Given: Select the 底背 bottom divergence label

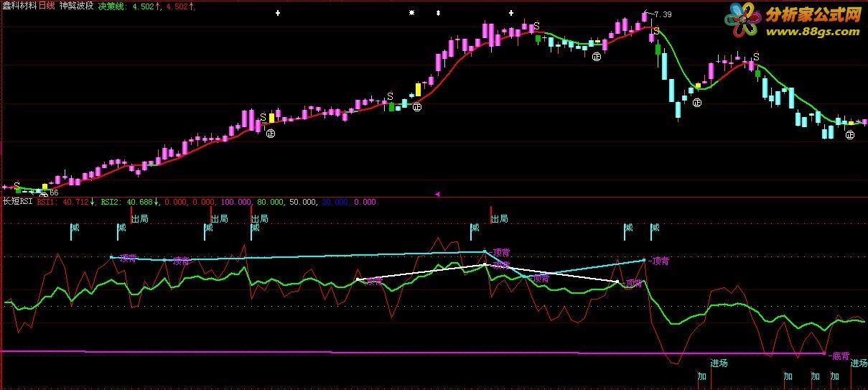Looking at the screenshot, I should [x=839, y=356].
